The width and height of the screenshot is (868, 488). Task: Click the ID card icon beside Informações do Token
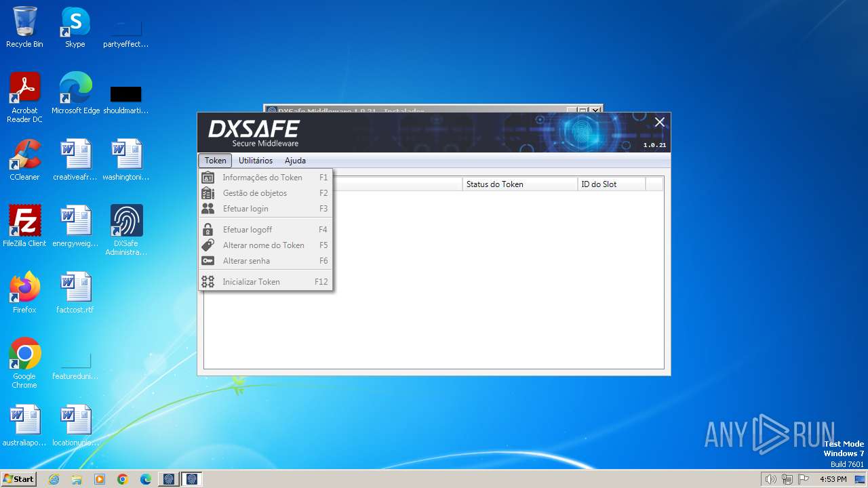pyautogui.click(x=208, y=178)
